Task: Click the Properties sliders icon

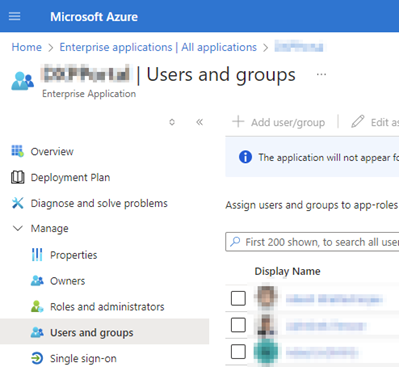Action: coord(37,255)
